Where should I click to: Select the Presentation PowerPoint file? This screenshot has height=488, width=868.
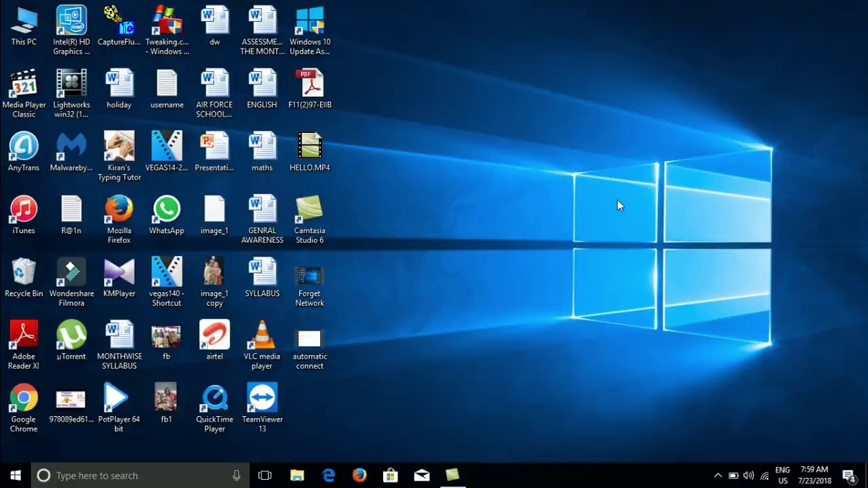coord(214,152)
